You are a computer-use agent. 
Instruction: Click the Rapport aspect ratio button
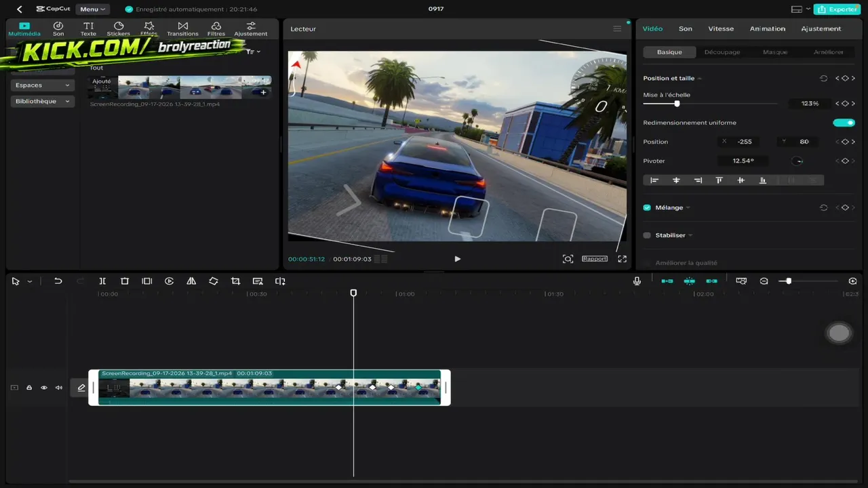(x=595, y=259)
